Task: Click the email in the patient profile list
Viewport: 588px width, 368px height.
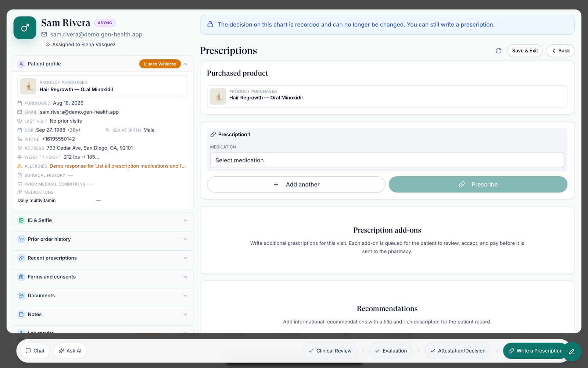Action: pyautogui.click(x=79, y=112)
